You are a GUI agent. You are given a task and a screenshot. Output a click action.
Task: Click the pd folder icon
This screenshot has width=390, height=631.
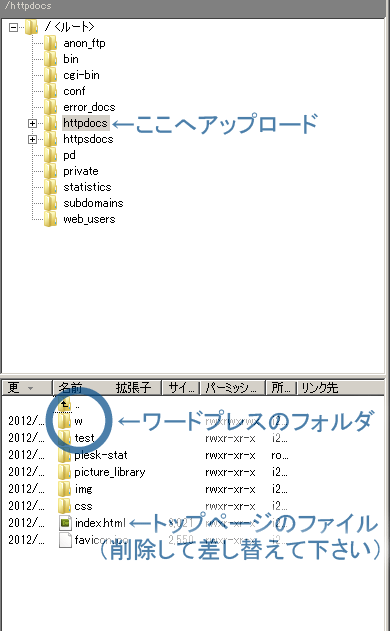tap(50, 155)
